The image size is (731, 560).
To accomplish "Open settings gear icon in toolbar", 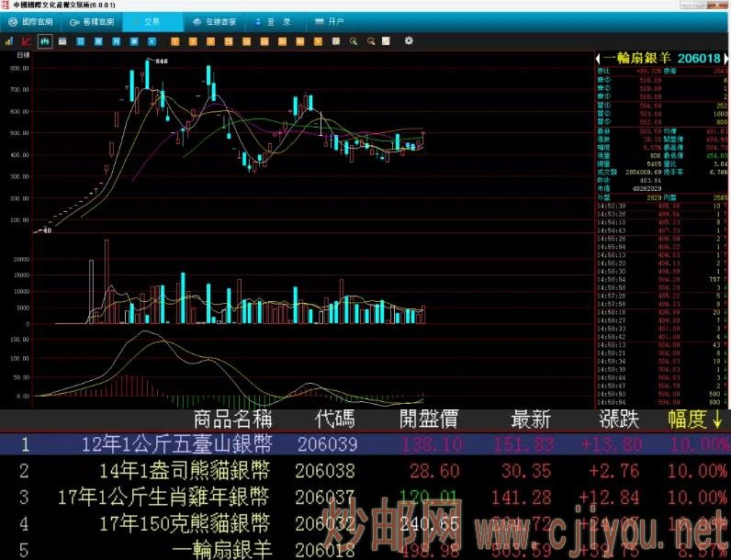I will [409, 41].
